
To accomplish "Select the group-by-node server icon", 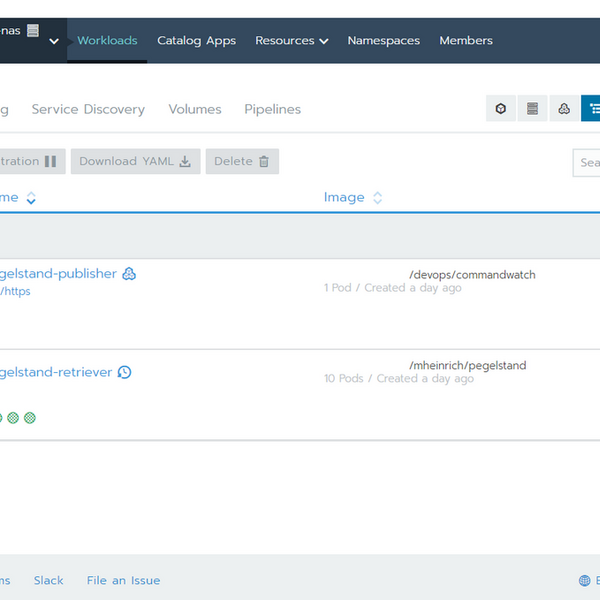I will pyautogui.click(x=532, y=109).
